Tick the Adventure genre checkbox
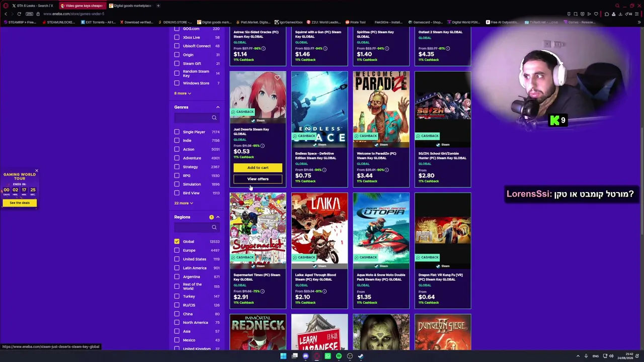 click(177, 158)
